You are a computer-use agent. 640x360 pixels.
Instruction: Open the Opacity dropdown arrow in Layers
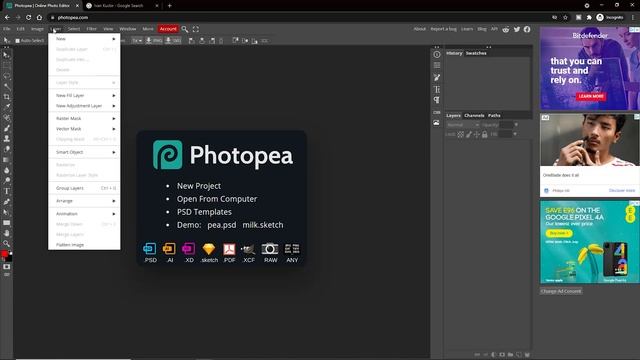(516, 125)
